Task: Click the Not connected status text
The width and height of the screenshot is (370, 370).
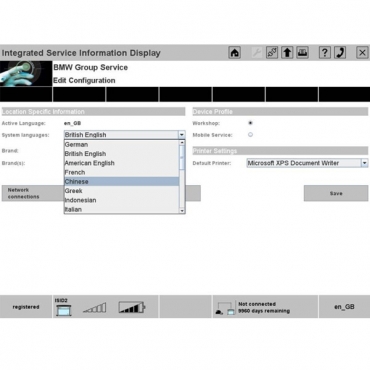Action: 257,304
